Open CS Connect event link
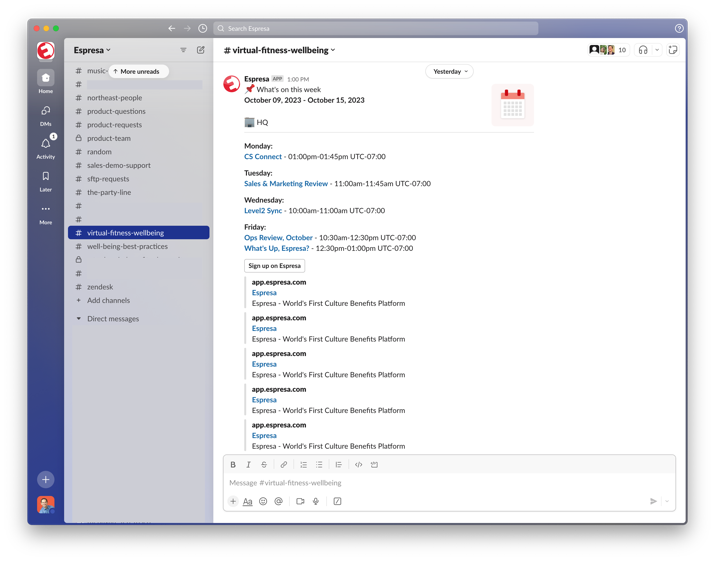The image size is (715, 565). (x=263, y=156)
